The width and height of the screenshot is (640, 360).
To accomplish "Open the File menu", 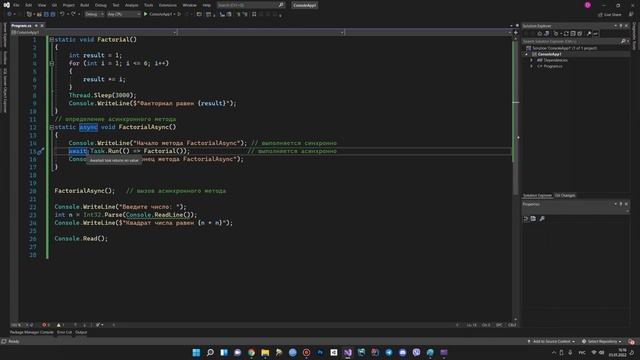I will point(16,5).
